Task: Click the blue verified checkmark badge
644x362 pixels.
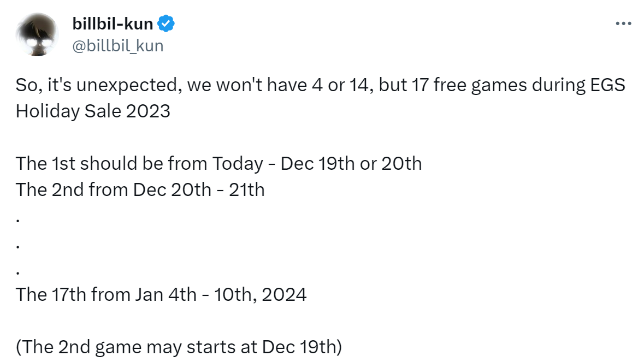Action: (x=166, y=23)
